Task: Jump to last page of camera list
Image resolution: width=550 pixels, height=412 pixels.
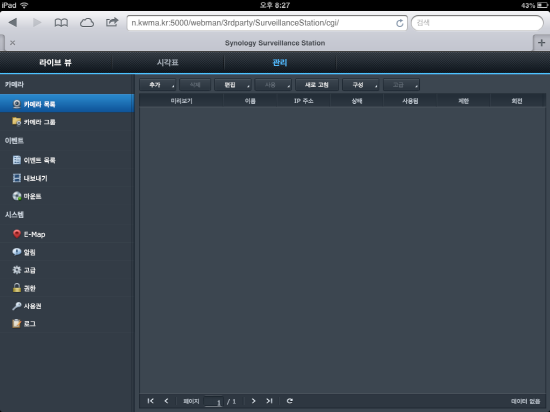Action: tap(269, 401)
